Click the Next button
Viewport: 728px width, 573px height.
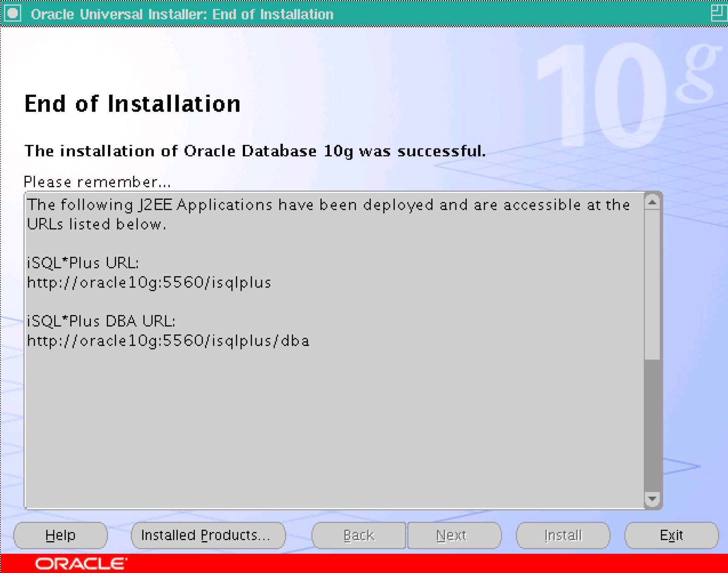click(x=454, y=535)
